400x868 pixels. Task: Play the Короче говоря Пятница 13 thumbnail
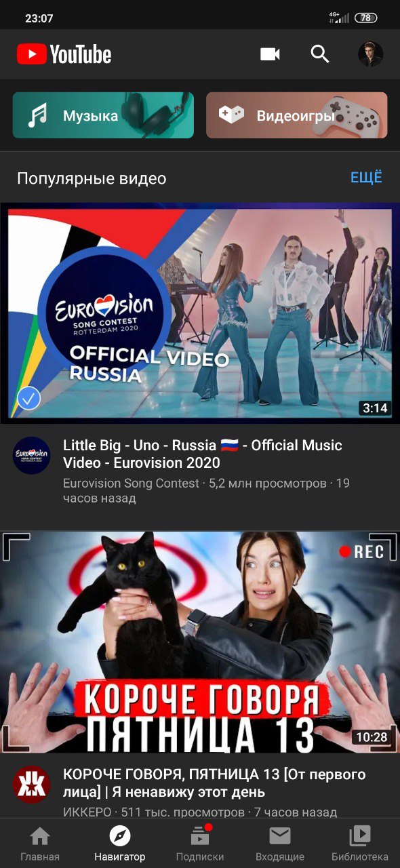tap(200, 642)
